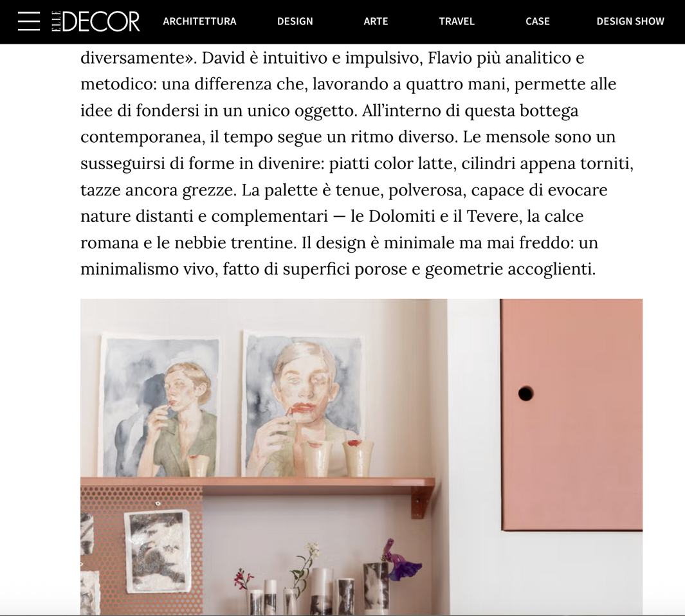Click the red-pink flower sprig in the left vase

coord(244,580)
